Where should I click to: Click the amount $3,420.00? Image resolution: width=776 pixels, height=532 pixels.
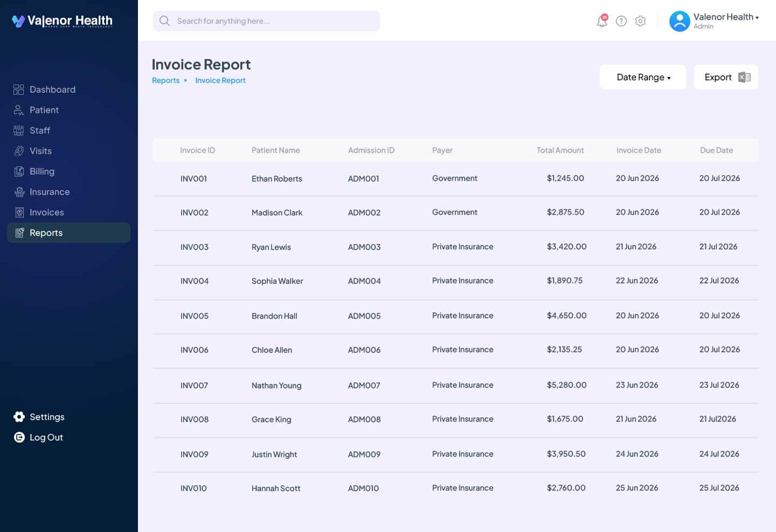(x=567, y=247)
